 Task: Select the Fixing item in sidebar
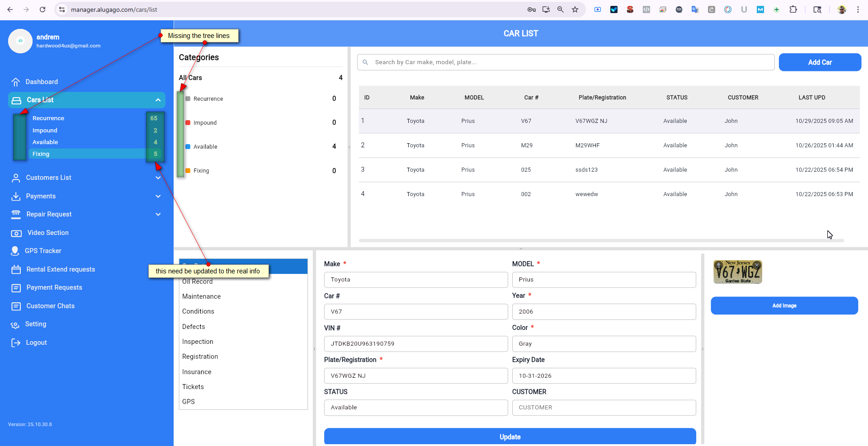pos(41,154)
